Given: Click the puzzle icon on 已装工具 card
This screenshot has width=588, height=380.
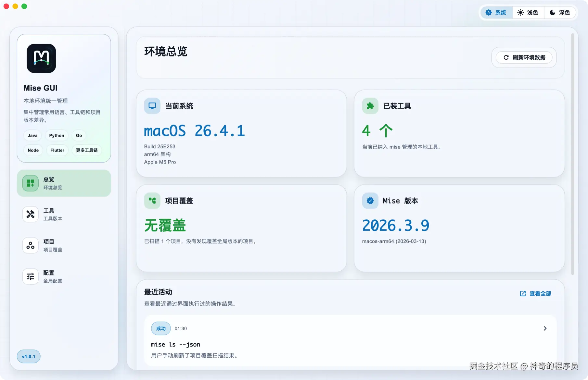Looking at the screenshot, I should pos(370,106).
